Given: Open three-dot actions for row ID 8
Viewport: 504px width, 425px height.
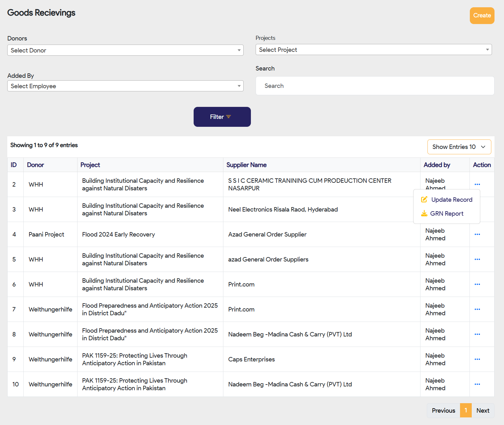Looking at the screenshot, I should point(477,334).
